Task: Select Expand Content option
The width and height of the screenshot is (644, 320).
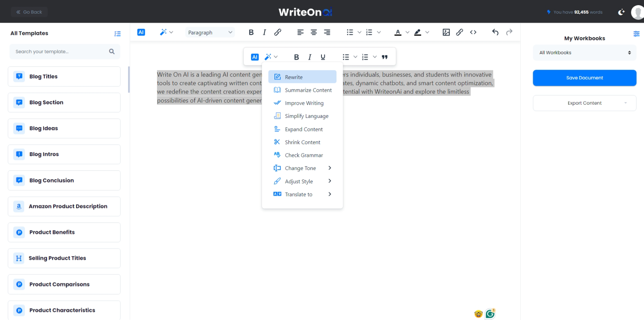Action: 302,129
